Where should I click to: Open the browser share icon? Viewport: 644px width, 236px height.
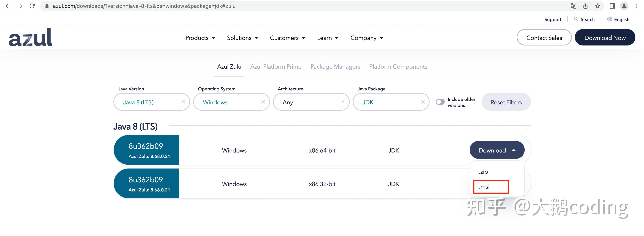(x=585, y=6)
